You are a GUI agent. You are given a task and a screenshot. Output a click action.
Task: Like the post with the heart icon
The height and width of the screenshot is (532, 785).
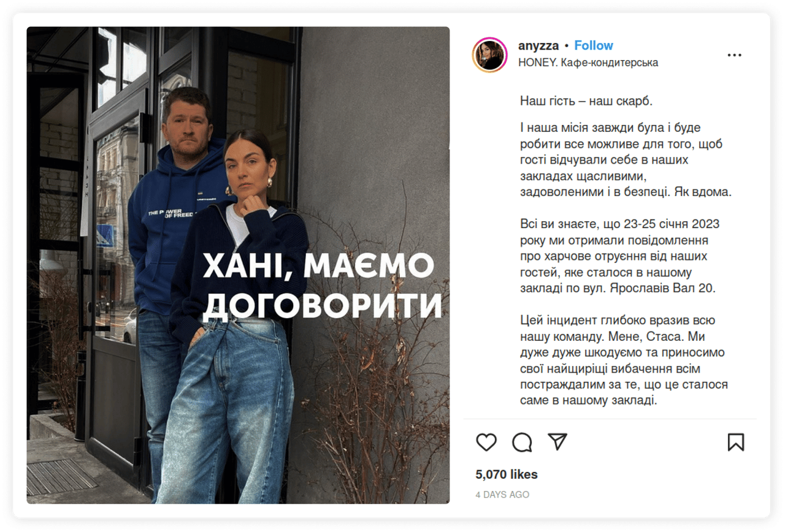pos(486,442)
